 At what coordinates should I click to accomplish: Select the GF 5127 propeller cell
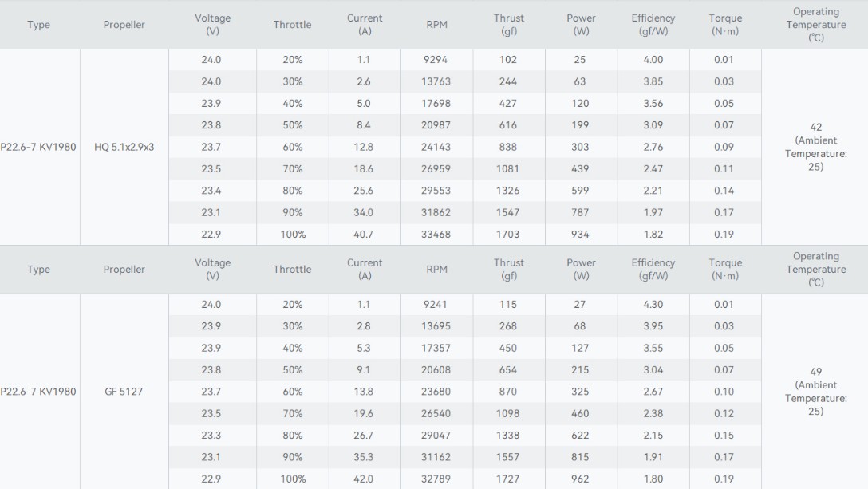coord(124,392)
